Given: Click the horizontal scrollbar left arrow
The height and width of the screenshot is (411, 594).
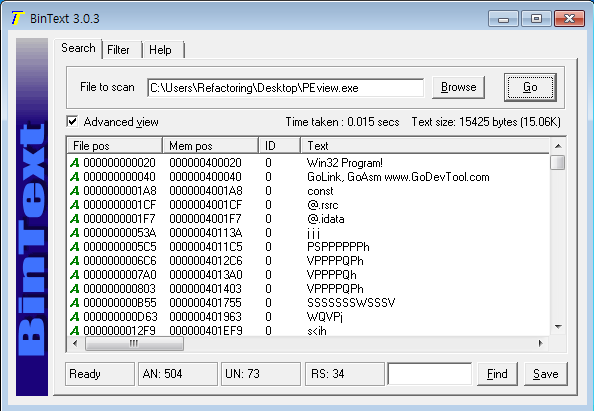Looking at the screenshot, I should tap(75, 344).
